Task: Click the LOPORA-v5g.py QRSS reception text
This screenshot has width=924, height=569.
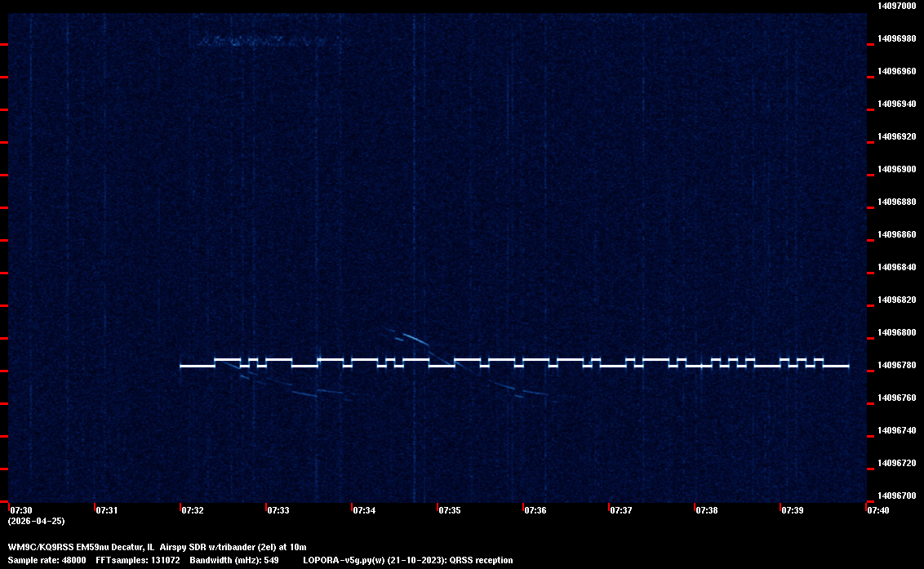Action: (x=407, y=560)
